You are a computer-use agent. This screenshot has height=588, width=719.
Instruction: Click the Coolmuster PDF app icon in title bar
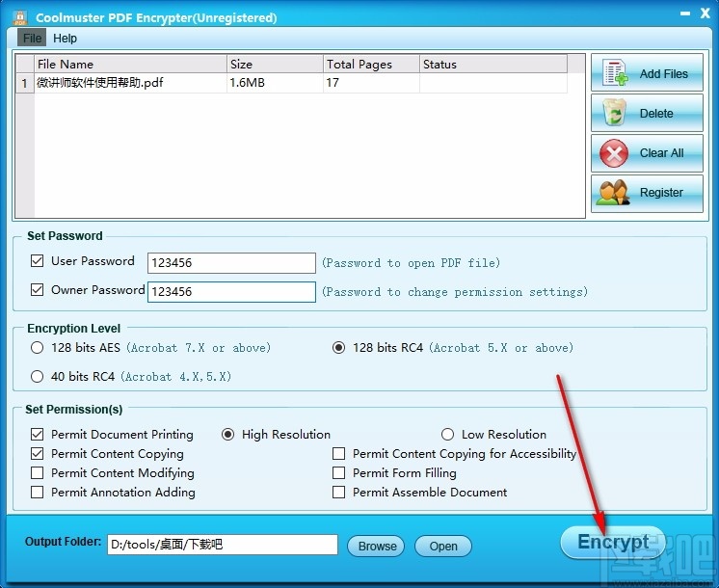(20, 17)
